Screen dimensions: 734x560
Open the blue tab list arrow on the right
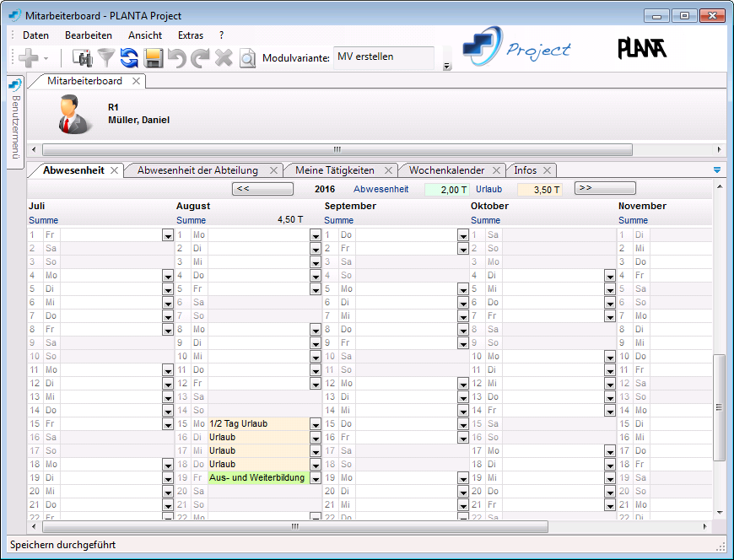pos(717,170)
